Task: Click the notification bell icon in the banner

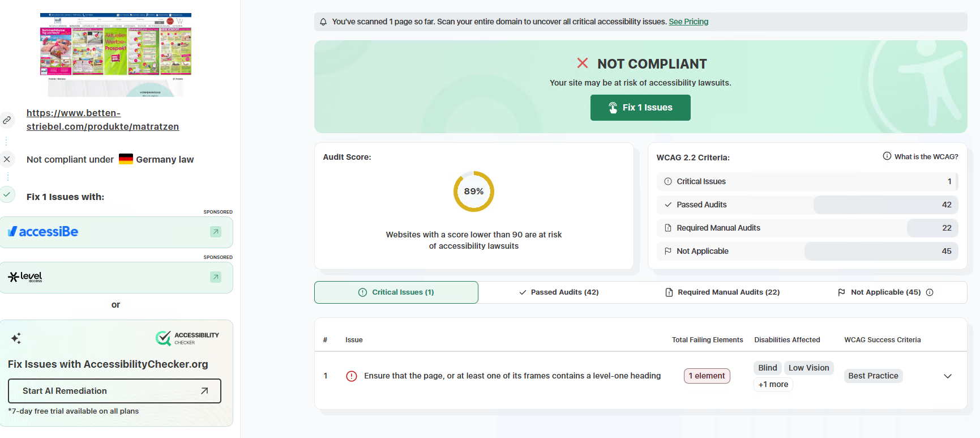Action: point(323,22)
